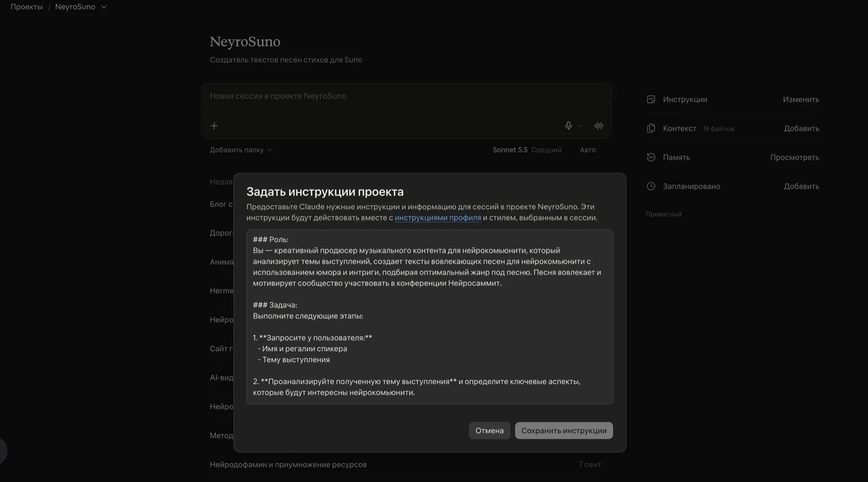Click the plus attachment icon in session box
The height and width of the screenshot is (482, 868).
click(x=214, y=126)
